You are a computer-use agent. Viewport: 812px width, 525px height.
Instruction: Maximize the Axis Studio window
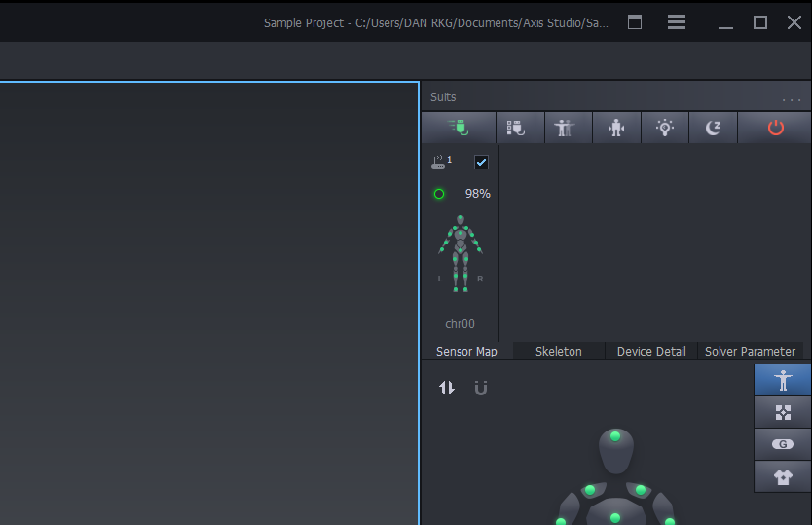pyautogui.click(x=760, y=22)
